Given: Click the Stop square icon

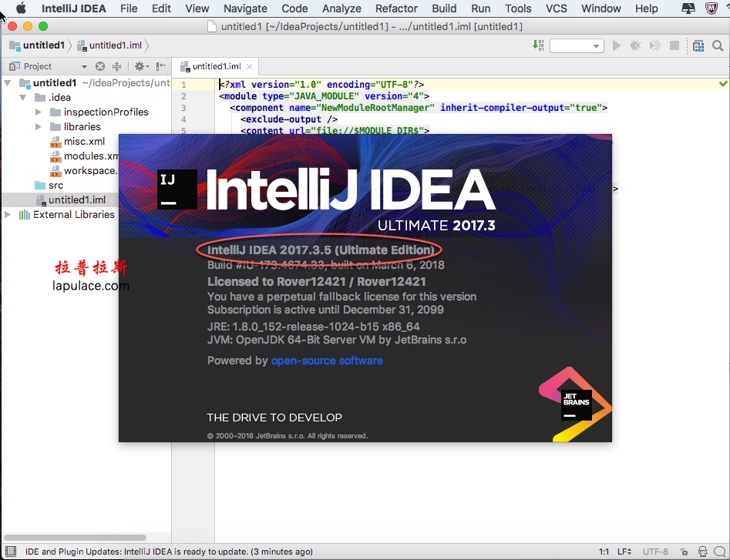Looking at the screenshot, I should click(x=674, y=45).
